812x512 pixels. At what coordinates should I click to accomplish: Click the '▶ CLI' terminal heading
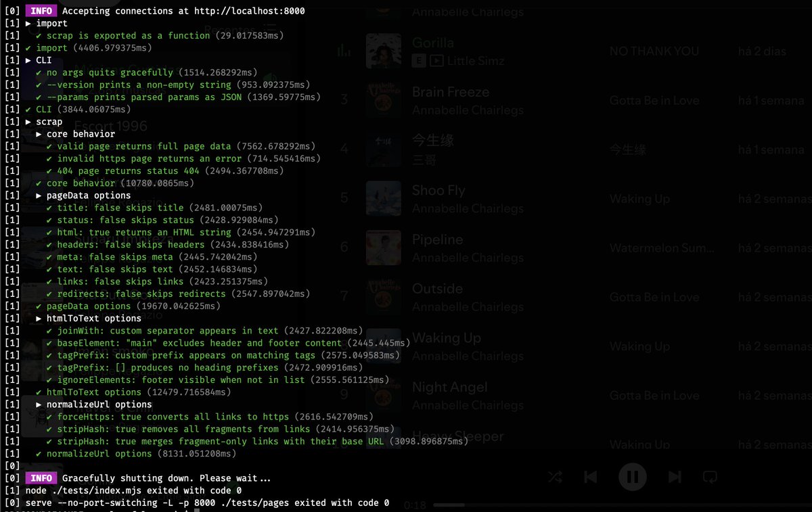[x=38, y=60]
